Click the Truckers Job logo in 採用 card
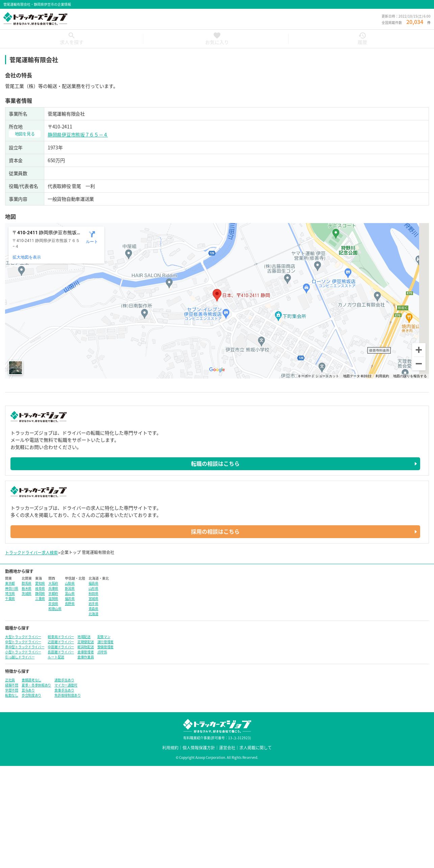This screenshot has height=868, width=434. (x=39, y=492)
